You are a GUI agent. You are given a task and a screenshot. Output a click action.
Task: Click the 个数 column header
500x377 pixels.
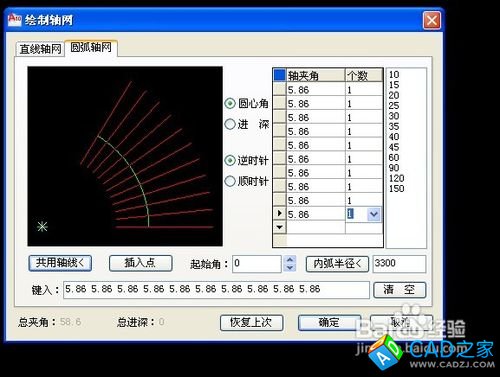click(364, 76)
